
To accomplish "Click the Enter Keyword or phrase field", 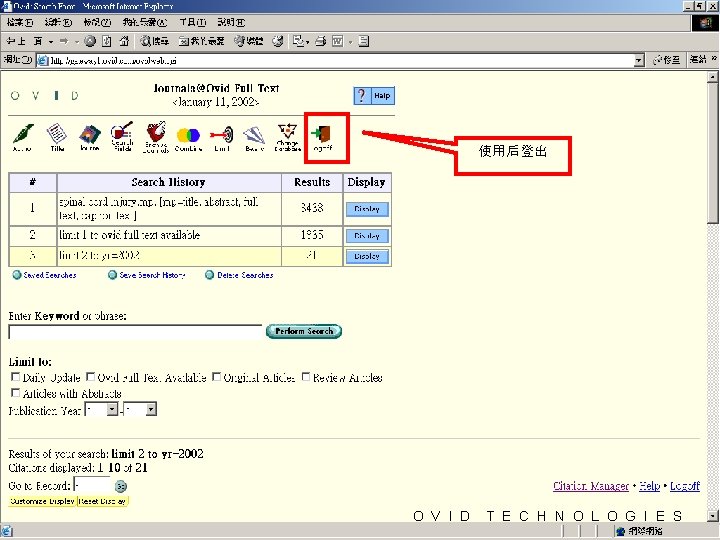I will [135, 332].
